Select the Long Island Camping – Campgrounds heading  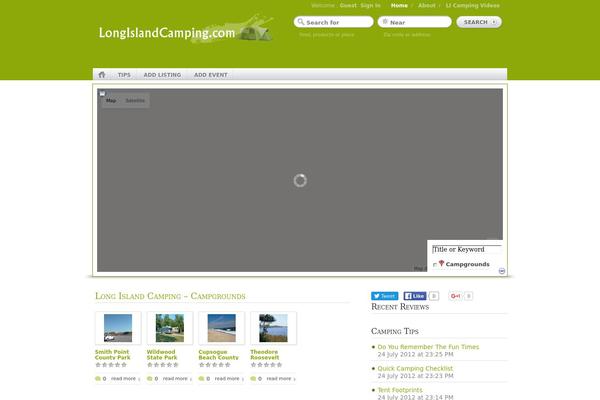170,296
